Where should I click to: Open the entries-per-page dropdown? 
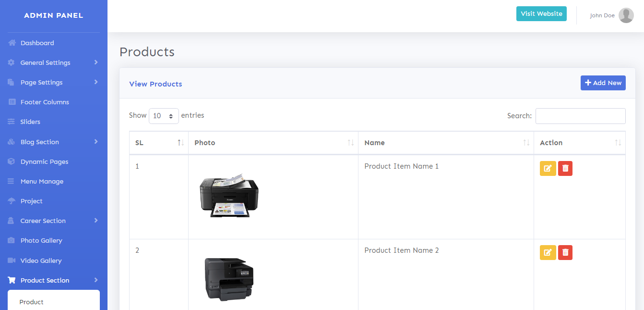coord(164,116)
